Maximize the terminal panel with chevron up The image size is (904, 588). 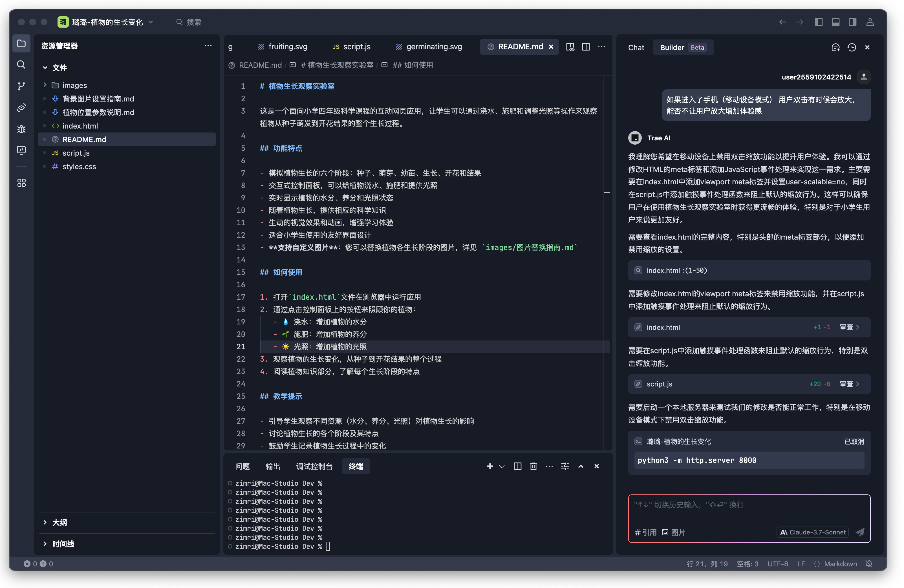(x=581, y=466)
